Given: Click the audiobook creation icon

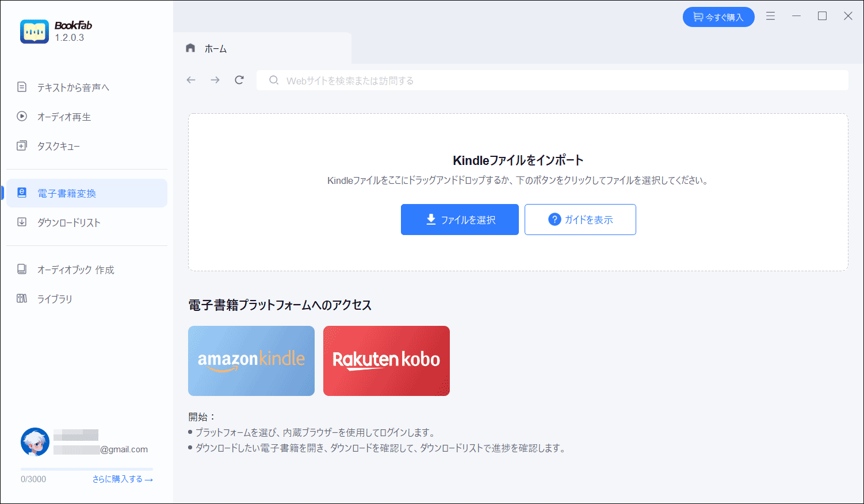Looking at the screenshot, I should pyautogui.click(x=22, y=269).
